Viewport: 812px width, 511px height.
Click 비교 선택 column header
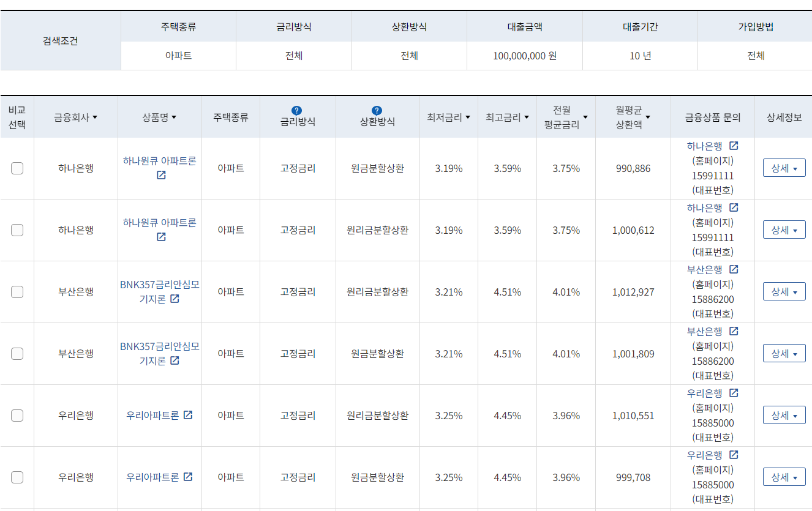click(17, 117)
